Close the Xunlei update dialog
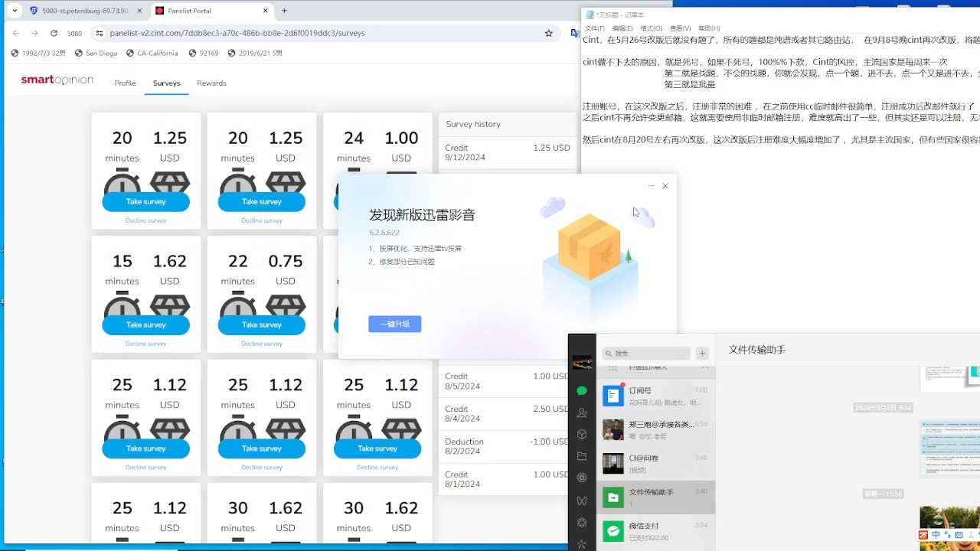 point(665,186)
